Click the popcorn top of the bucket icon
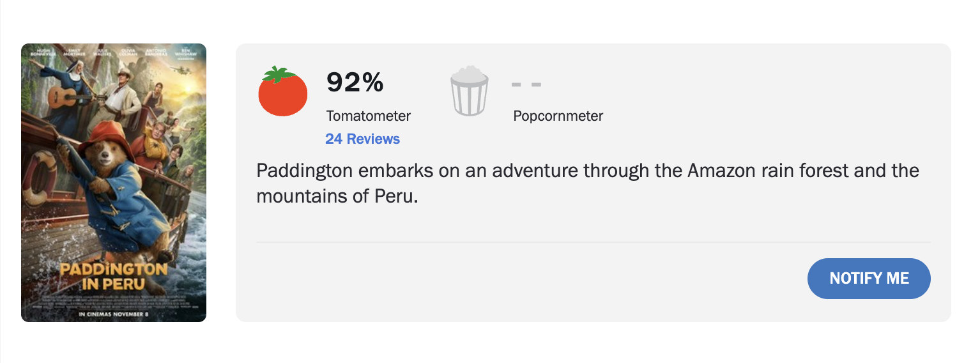Image resolution: width=980 pixels, height=363 pixels. click(470, 73)
